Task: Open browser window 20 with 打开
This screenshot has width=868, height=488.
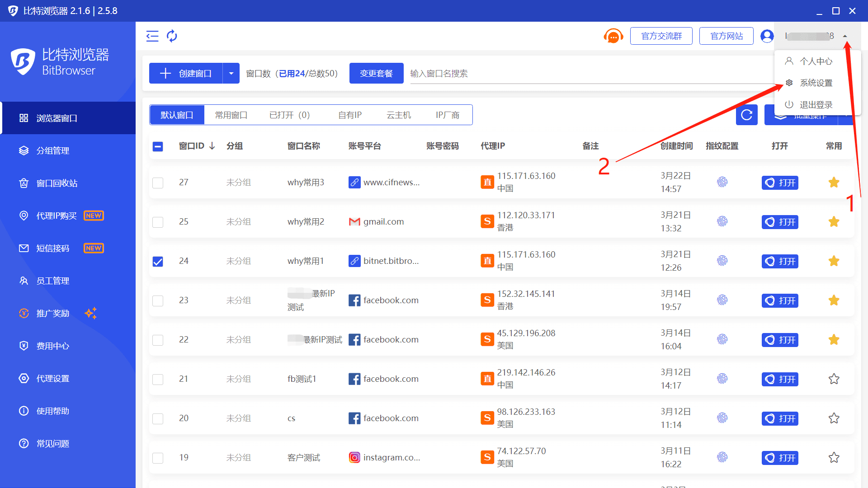Action: point(780,418)
